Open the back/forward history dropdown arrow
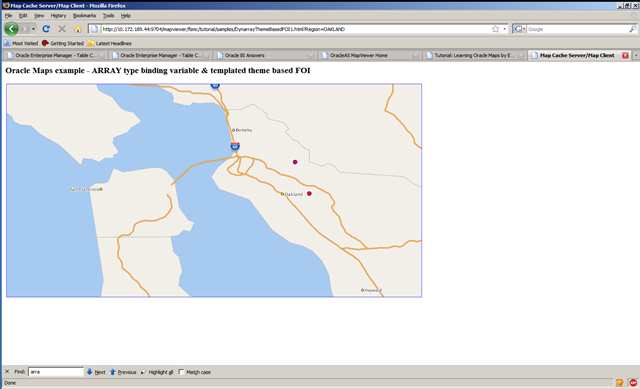This screenshot has height=389, width=640. click(x=33, y=29)
